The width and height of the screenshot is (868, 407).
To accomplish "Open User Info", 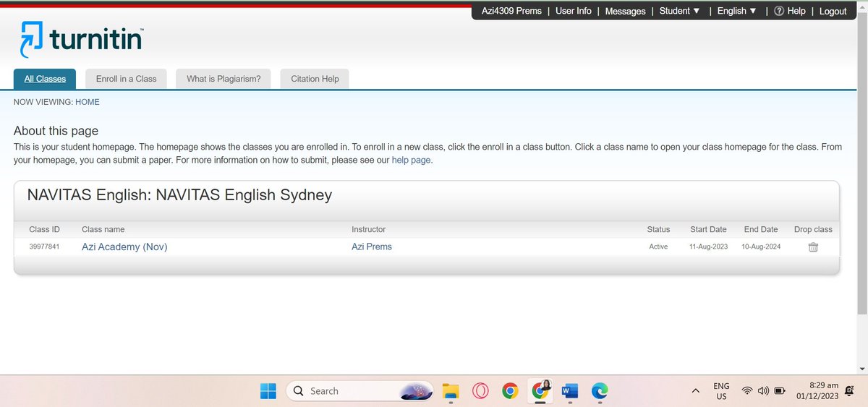I will tap(574, 11).
